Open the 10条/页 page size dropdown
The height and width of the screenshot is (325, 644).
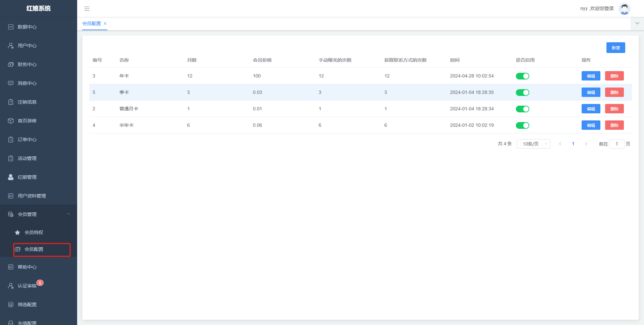pyautogui.click(x=533, y=144)
